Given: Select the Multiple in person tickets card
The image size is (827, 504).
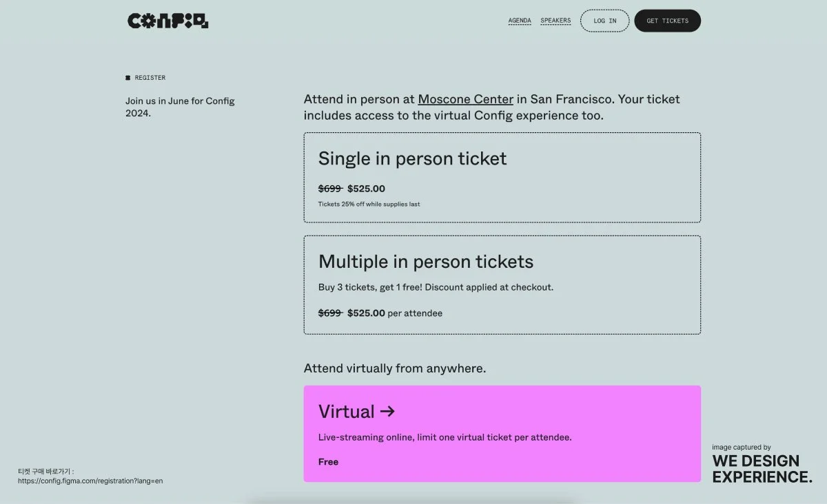Looking at the screenshot, I should (502, 285).
